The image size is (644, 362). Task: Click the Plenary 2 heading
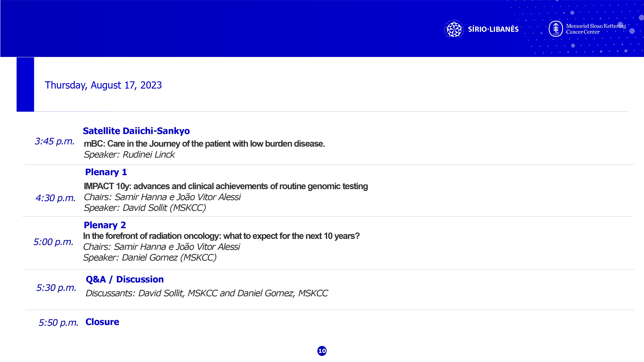coord(105,225)
